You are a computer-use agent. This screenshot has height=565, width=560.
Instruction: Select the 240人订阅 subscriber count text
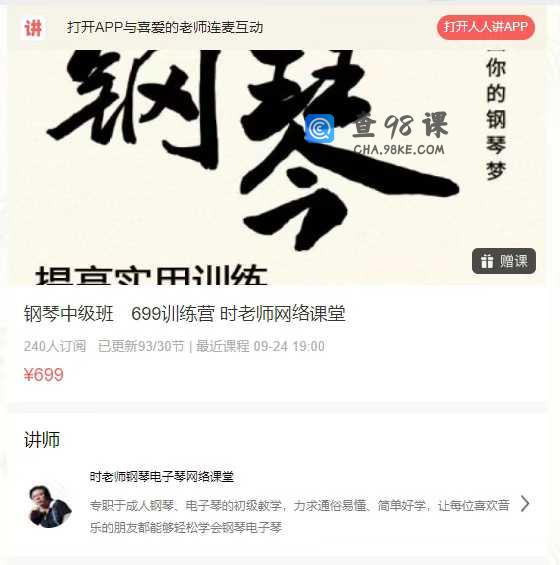(x=55, y=346)
